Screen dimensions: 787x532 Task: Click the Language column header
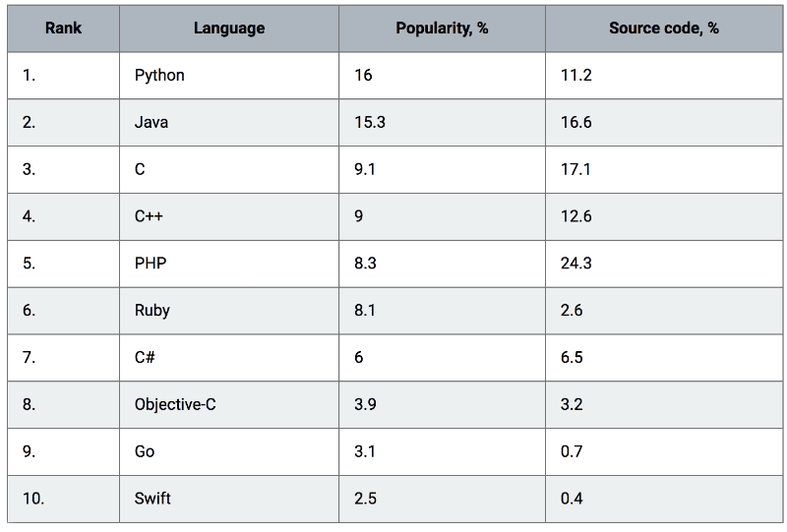tap(229, 29)
